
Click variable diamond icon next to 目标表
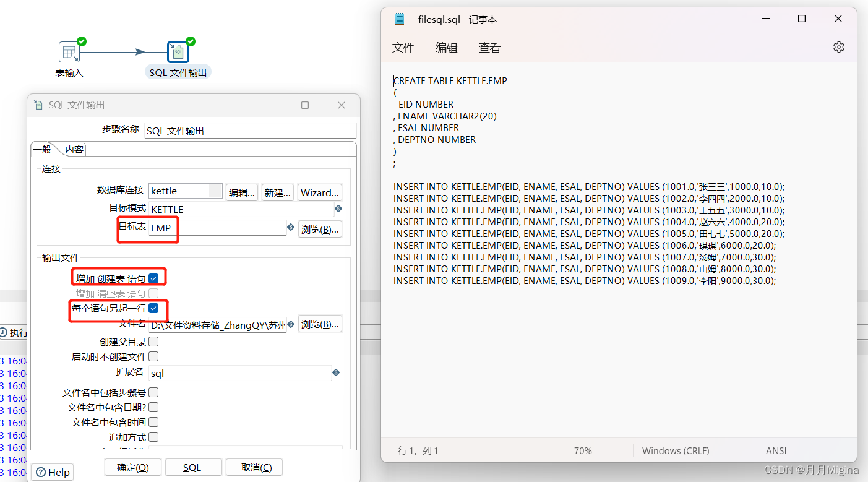tap(291, 228)
